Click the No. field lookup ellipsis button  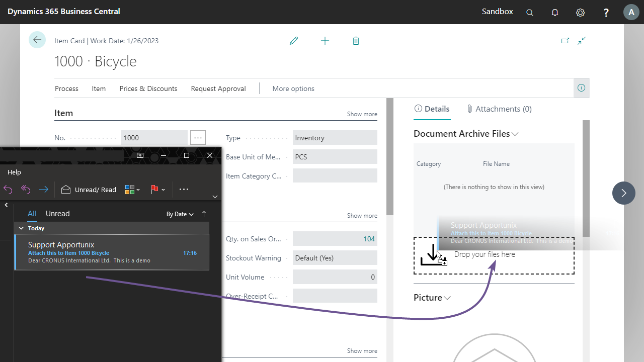tap(198, 138)
